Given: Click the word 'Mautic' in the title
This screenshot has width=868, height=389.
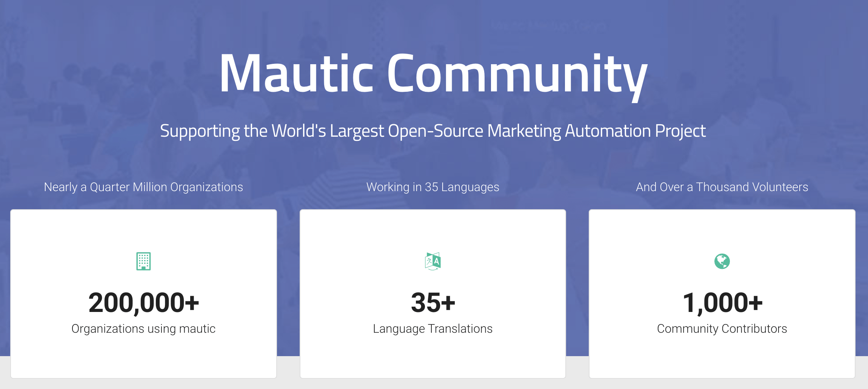Looking at the screenshot, I should coord(296,73).
